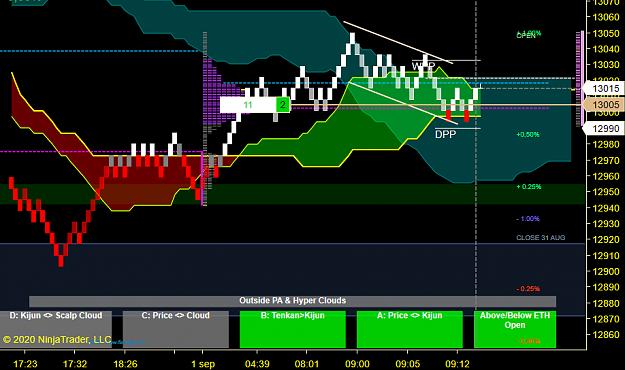Click the 13050 price axis label
625x370 pixels.
coord(606,33)
